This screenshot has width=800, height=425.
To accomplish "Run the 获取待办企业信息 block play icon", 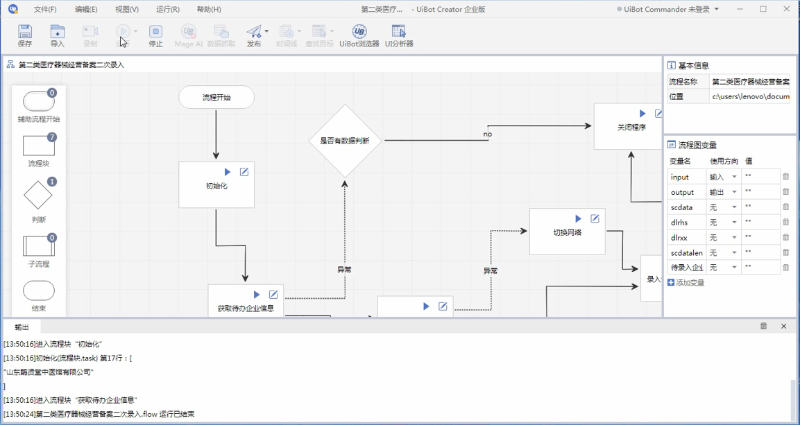I will click(x=257, y=294).
